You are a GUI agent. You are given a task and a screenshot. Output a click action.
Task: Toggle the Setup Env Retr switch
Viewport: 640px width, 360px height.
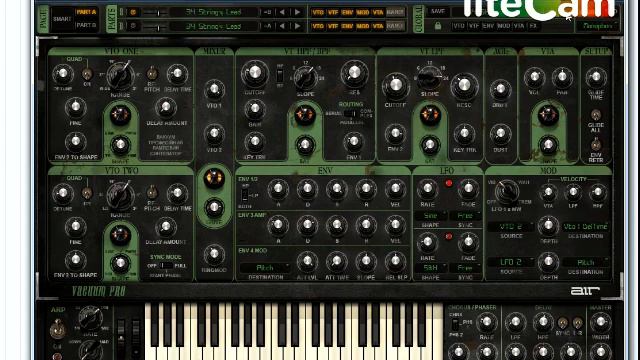[596, 145]
